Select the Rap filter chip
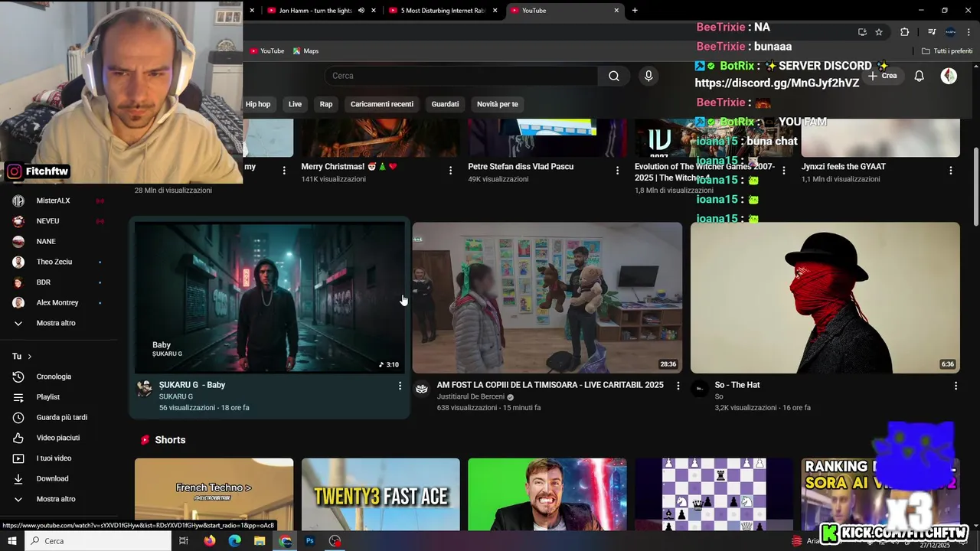Image resolution: width=980 pixels, height=551 pixels. 326,104
